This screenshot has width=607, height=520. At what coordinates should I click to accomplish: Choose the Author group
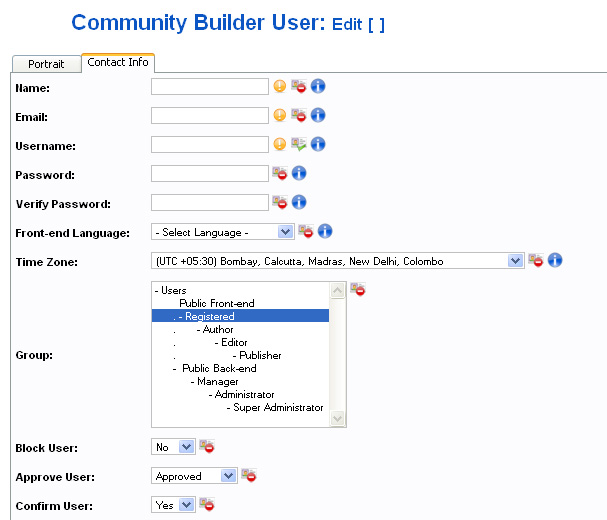pos(240,329)
